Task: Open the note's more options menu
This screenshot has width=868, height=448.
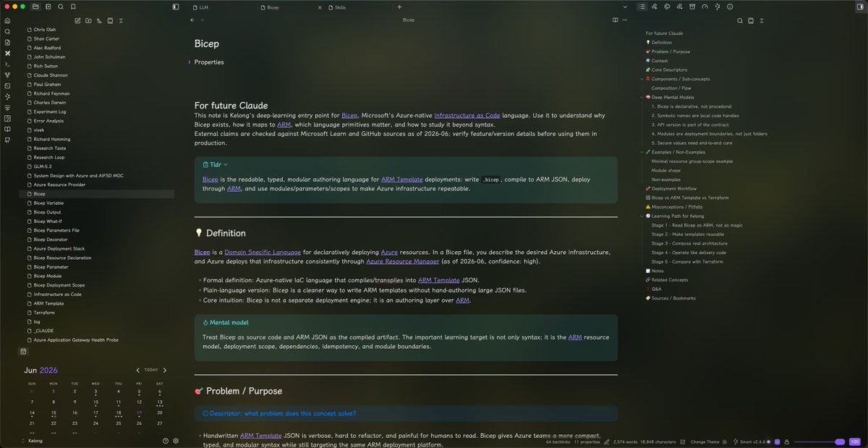Action: 626,20
